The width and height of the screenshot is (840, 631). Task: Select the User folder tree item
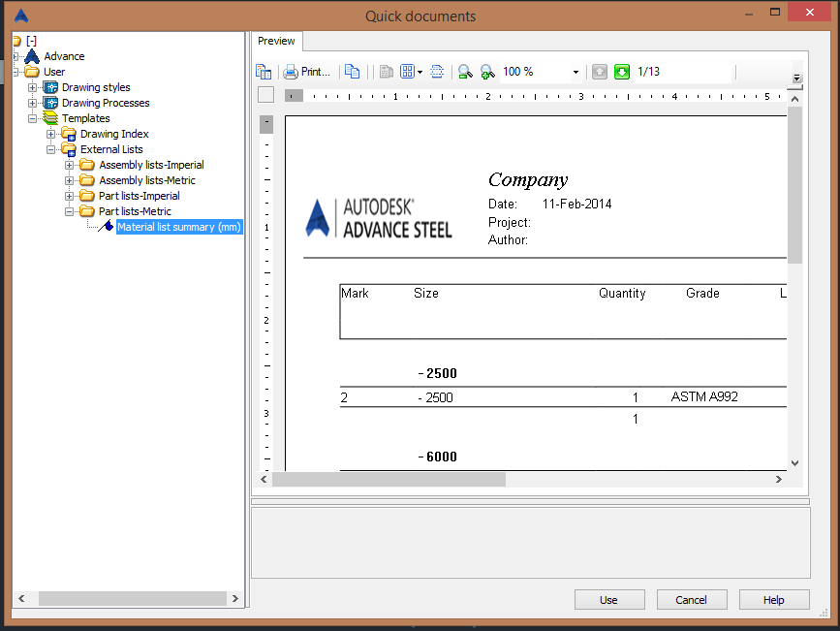coord(54,72)
